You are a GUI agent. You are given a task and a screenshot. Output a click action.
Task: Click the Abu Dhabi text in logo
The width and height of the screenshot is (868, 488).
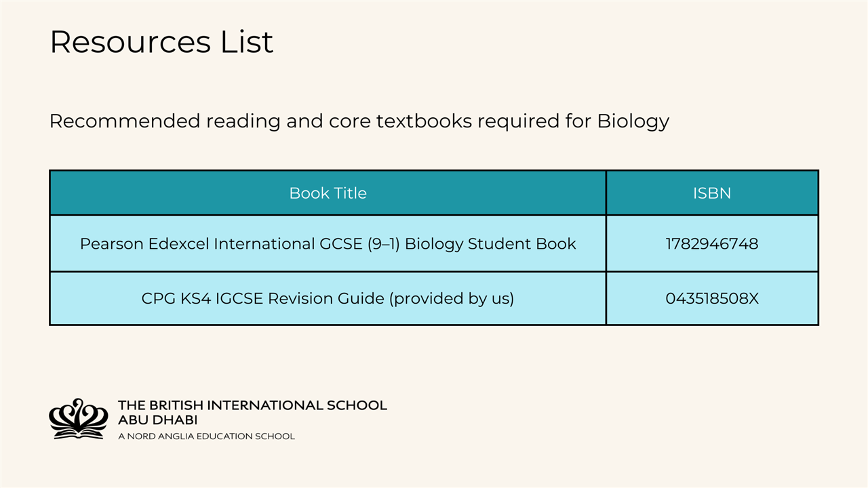157,420
